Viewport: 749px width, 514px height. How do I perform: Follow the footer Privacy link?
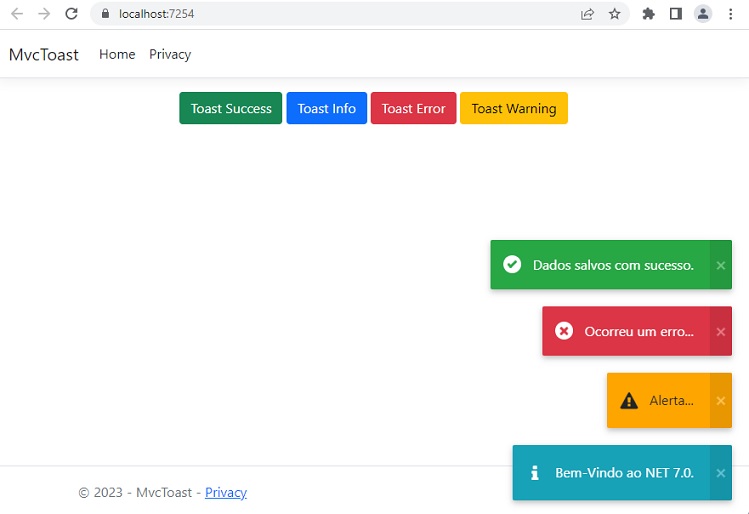(x=226, y=493)
